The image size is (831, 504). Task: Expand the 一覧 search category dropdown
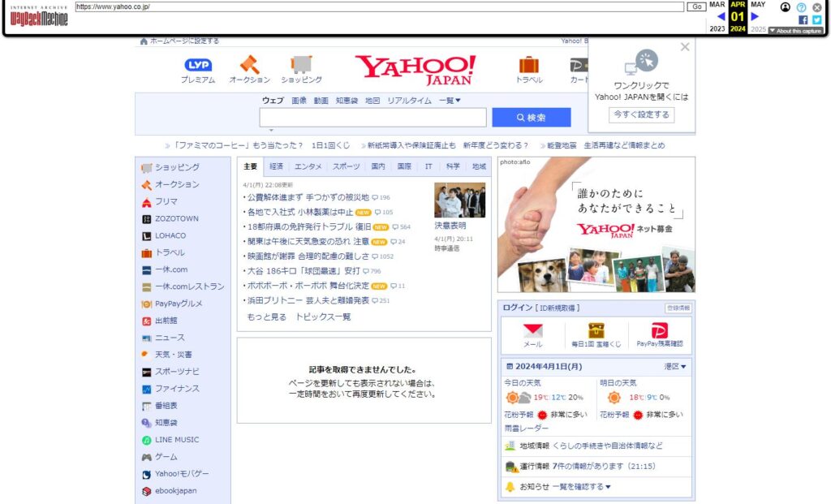point(450,101)
